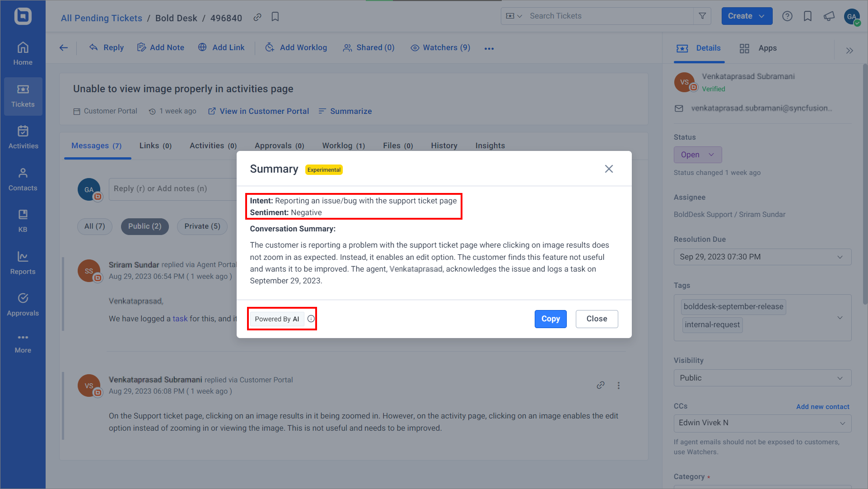Click the AI info icon tooltip
Image resolution: width=868 pixels, height=489 pixels.
(x=311, y=319)
